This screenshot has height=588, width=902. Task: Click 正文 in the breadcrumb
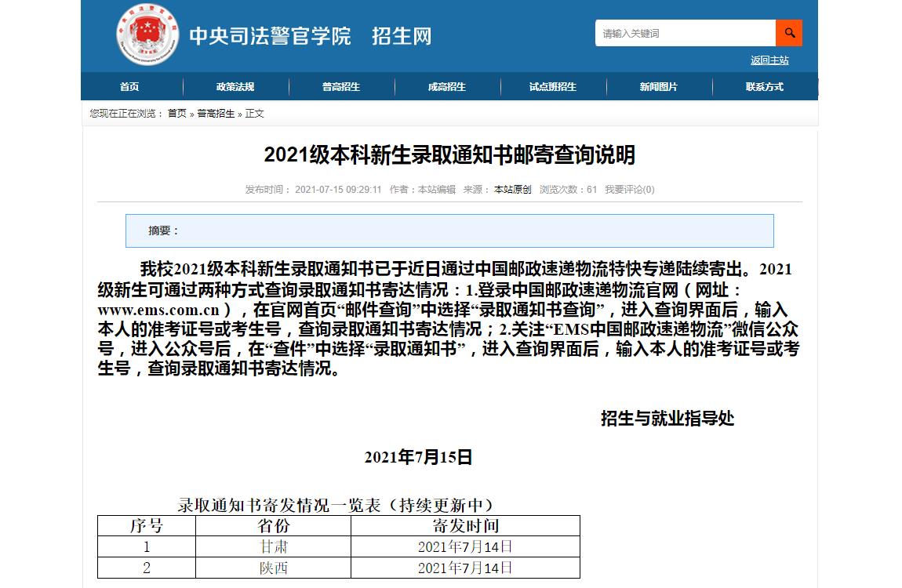[x=254, y=114]
